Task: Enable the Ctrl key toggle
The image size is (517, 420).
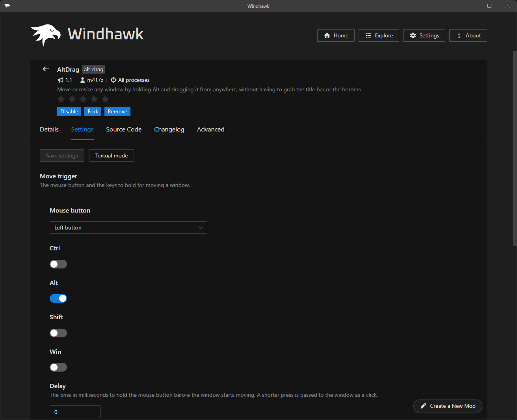Action: tap(58, 264)
